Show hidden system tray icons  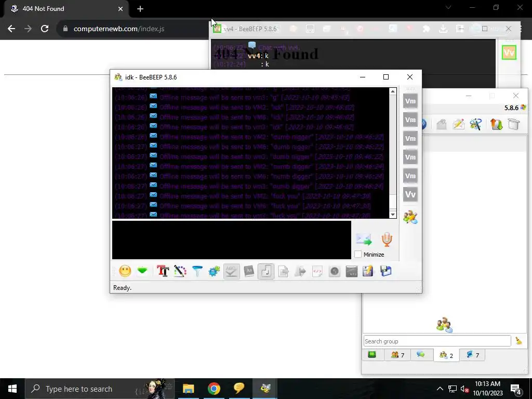pyautogui.click(x=440, y=389)
